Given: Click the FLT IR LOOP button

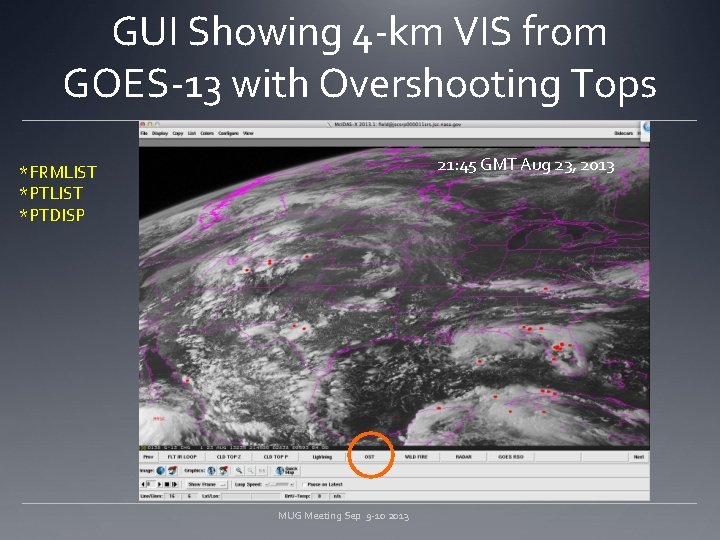Looking at the screenshot, I should click(182, 457).
